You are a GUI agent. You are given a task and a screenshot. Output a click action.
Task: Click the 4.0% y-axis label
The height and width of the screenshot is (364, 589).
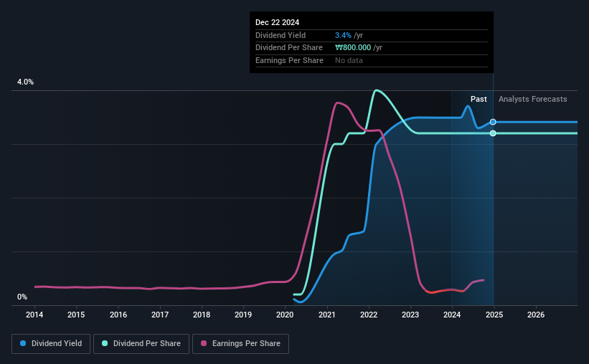point(25,82)
